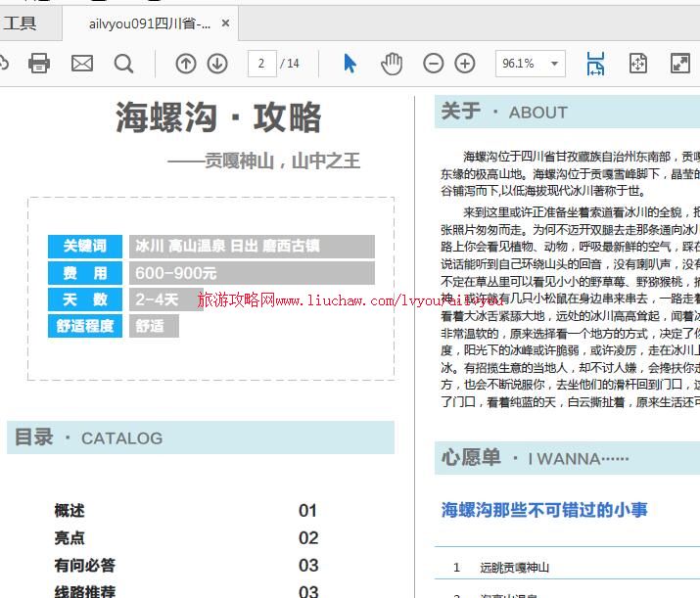Image resolution: width=700 pixels, height=598 pixels.
Task: Switch to the Hand pan tool
Action: coord(392,64)
